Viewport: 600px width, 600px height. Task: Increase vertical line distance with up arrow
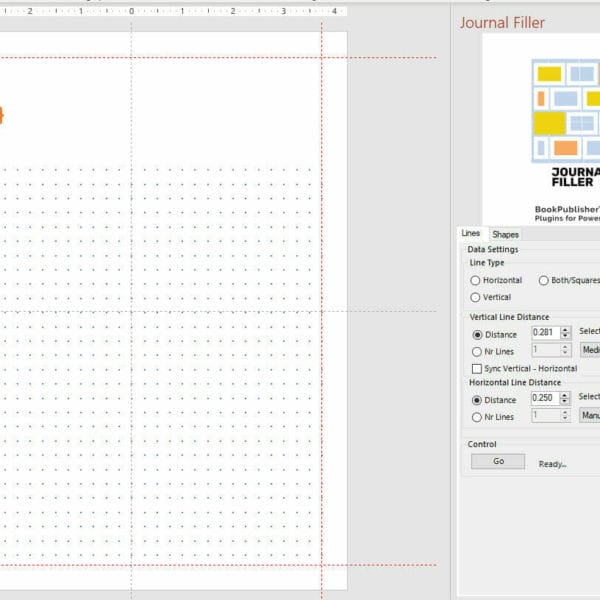pyautogui.click(x=566, y=330)
